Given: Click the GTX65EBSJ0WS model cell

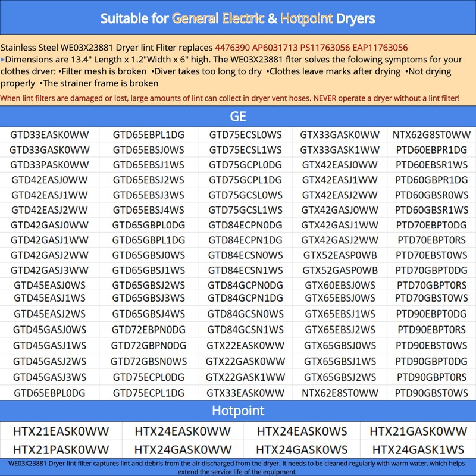Looking at the screenshot, I should point(339,299).
